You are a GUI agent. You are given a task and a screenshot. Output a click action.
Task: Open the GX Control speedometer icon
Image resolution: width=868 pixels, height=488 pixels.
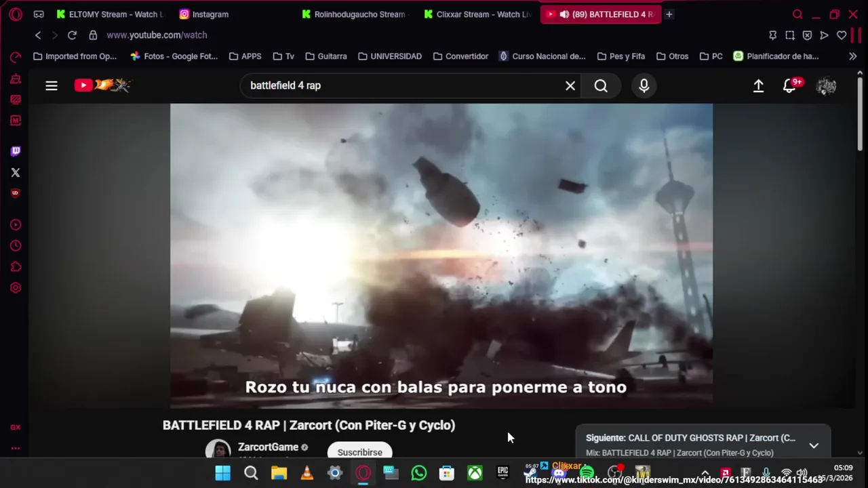pos(16,58)
